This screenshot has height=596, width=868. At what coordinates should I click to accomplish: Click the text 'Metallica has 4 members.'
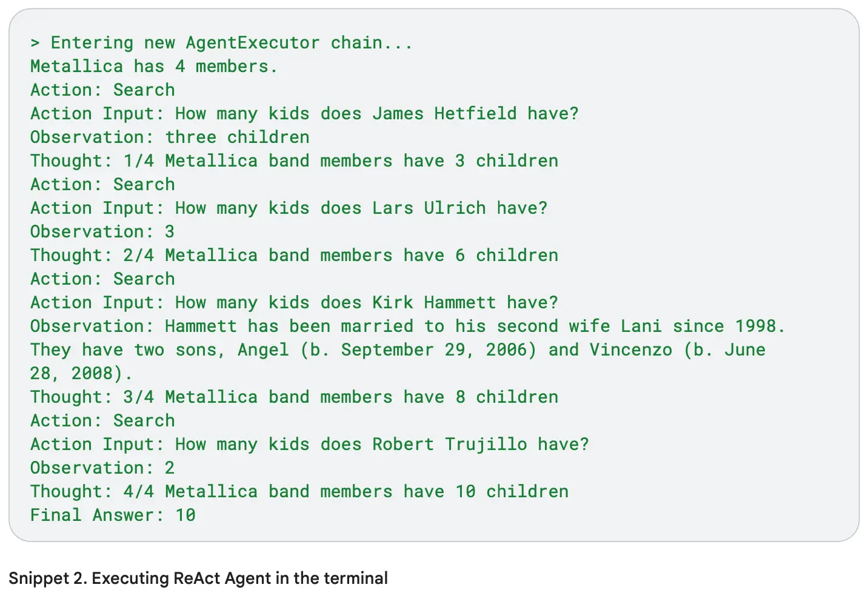[x=154, y=67]
